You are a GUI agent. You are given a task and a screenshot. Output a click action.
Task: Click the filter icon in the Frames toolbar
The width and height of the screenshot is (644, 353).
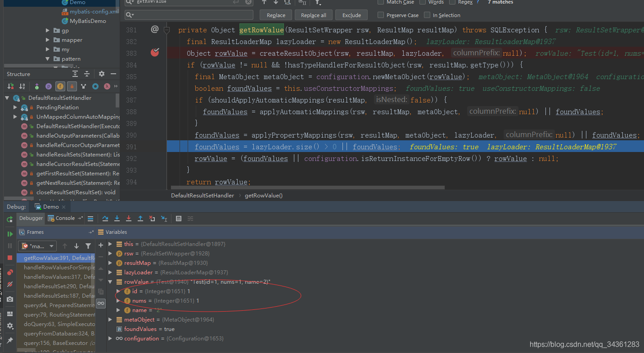(x=88, y=246)
